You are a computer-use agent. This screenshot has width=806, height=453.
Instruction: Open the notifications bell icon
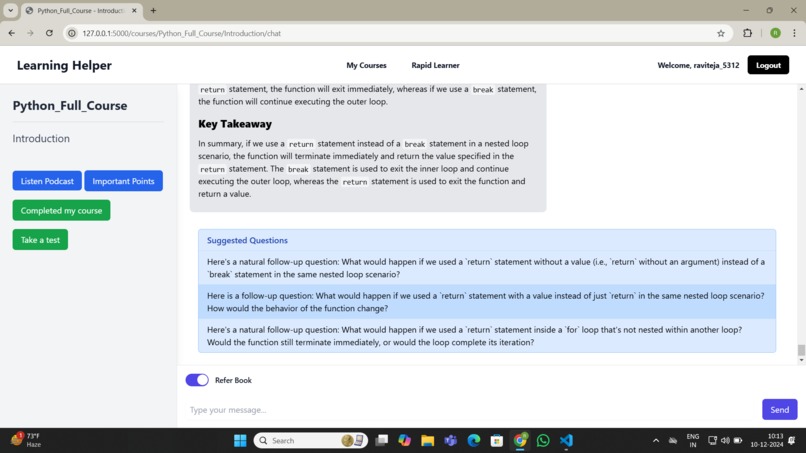pos(792,441)
